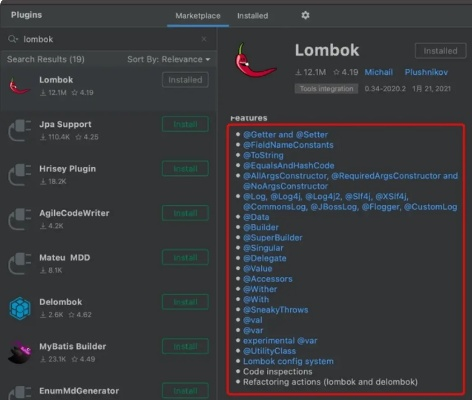Select the Delombok plugin name
The height and width of the screenshot is (400, 472).
60,302
